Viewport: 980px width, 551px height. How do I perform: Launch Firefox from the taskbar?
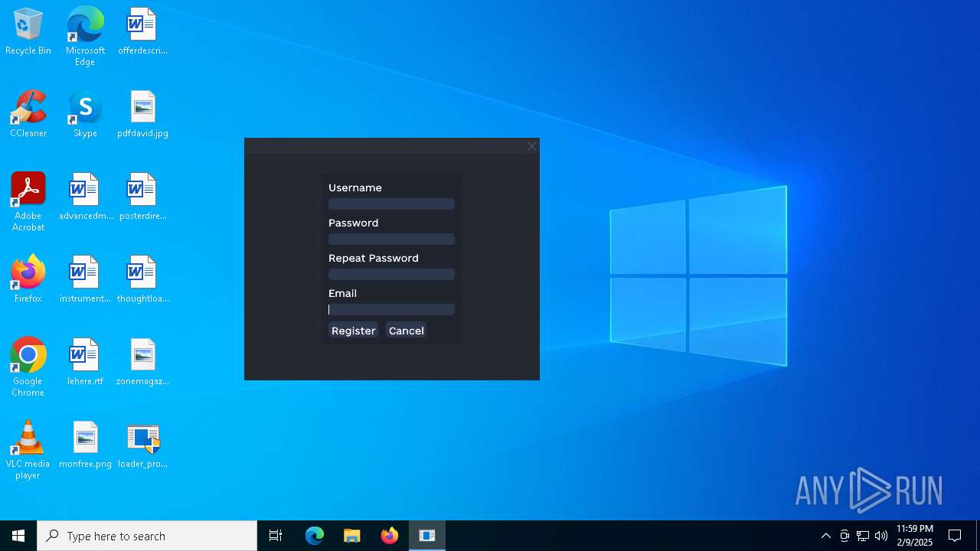[390, 536]
